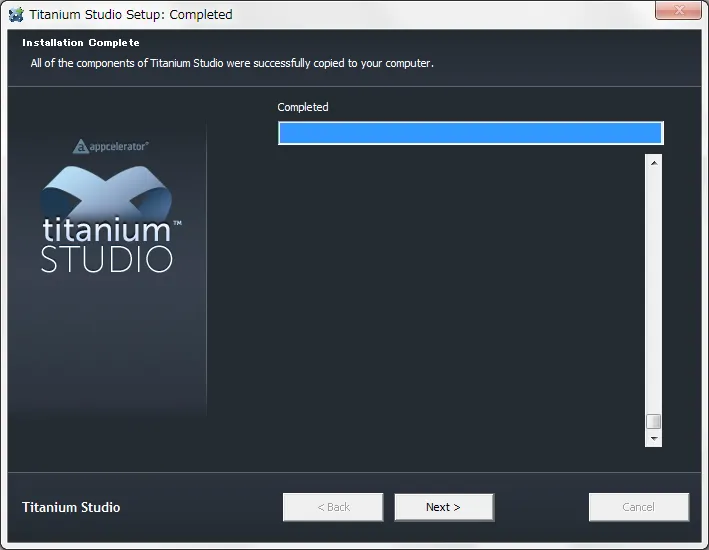
Task: Click the scrollbar down arrow
Action: click(654, 438)
